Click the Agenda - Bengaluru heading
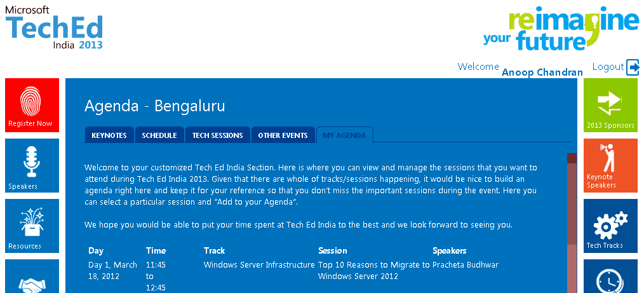644x293 pixels. 155,106
